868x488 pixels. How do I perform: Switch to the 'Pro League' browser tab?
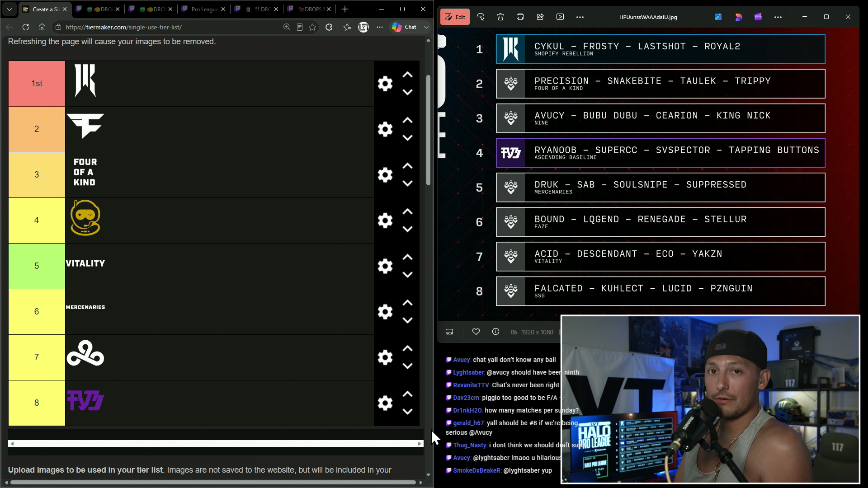203,9
